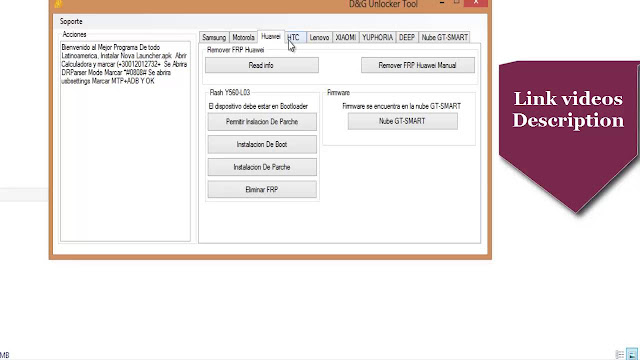
Task: Click the Instalacion De Parche button
Action: coord(262,167)
